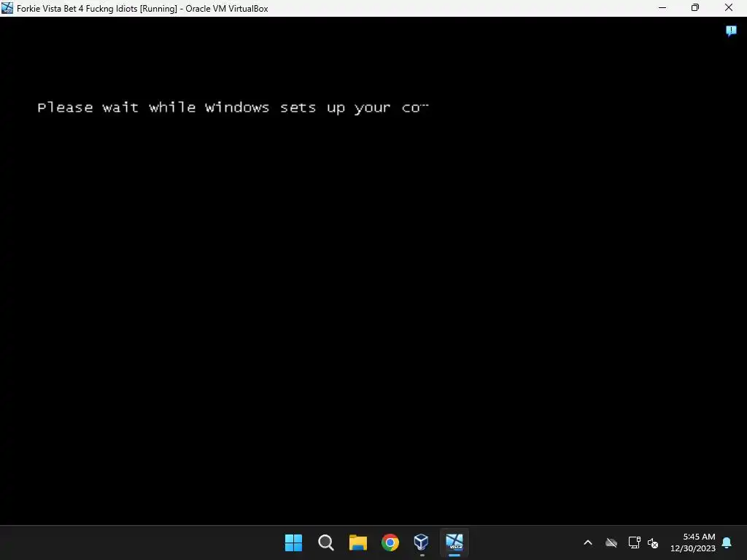
Task: Open the OneDrive tray icon
Action: (611, 542)
